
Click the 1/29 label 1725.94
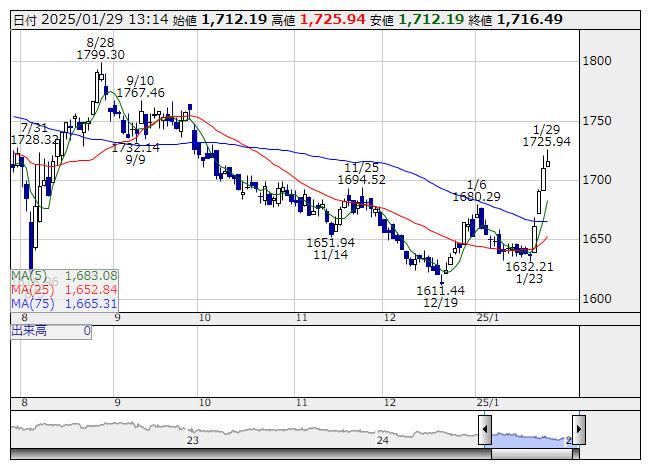546,135
